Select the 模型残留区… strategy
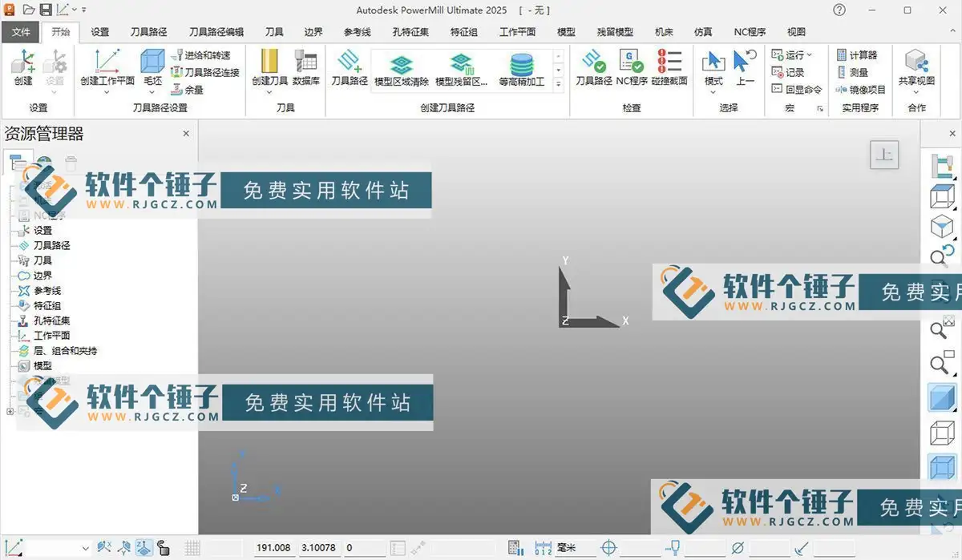Image resolution: width=962 pixels, height=560 pixels. point(461,70)
